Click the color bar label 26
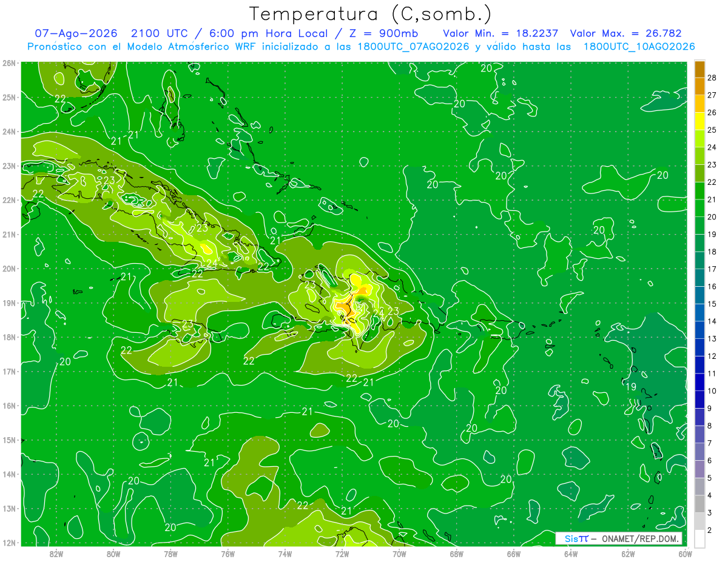728x562 pixels. pyautogui.click(x=712, y=112)
